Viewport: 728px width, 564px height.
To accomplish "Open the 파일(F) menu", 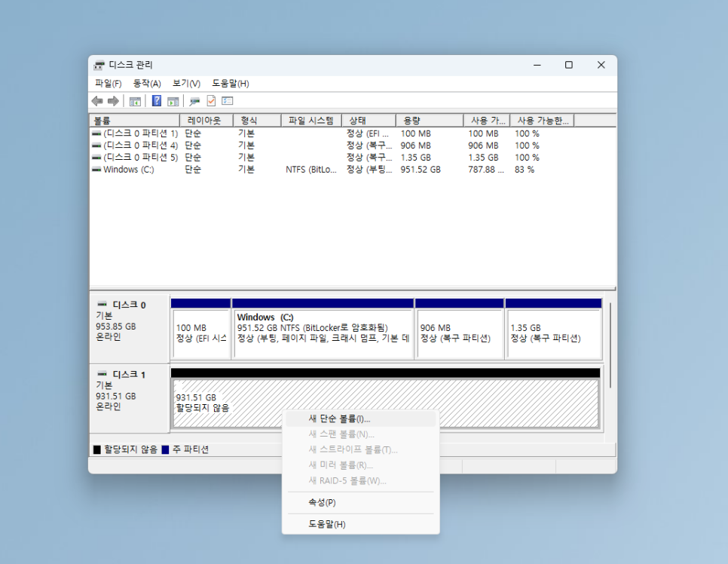I will tap(108, 84).
